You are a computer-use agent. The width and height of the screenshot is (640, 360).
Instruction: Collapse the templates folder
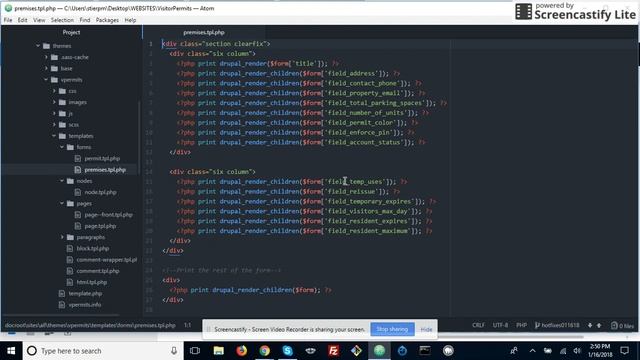(x=54, y=136)
